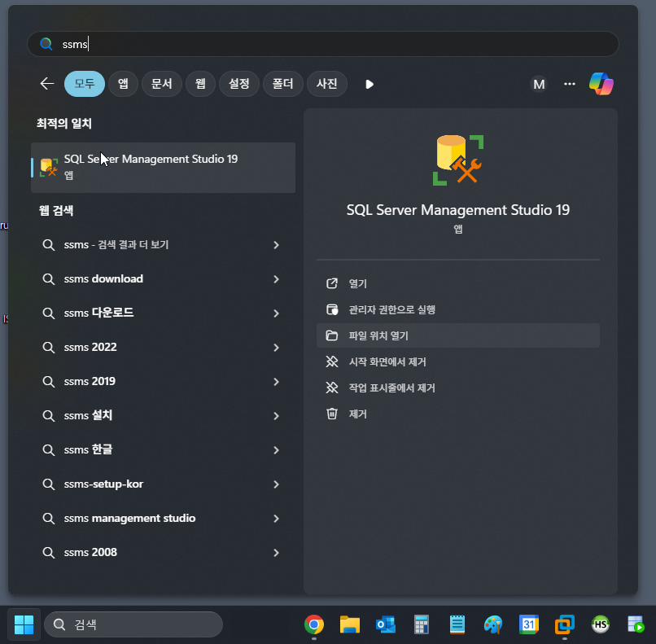
Task: Expand chevron for 'ssms 2019'
Action: 276,382
